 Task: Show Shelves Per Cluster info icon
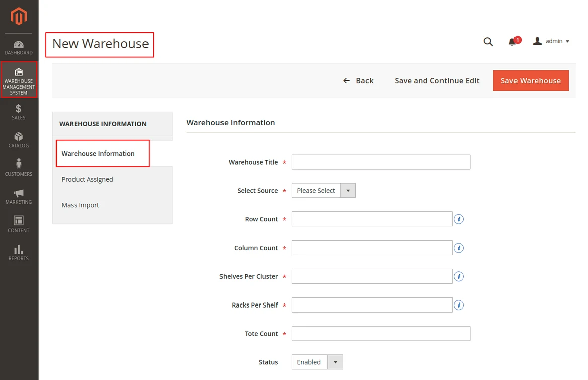[x=458, y=276]
